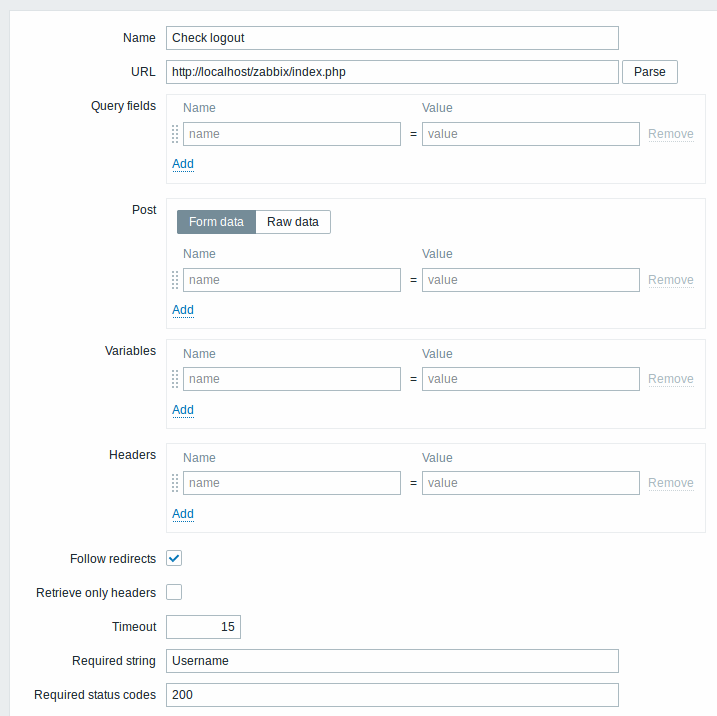Image resolution: width=717 pixels, height=716 pixels.
Task: Click the Query fields row drag handle
Action: tap(175, 134)
